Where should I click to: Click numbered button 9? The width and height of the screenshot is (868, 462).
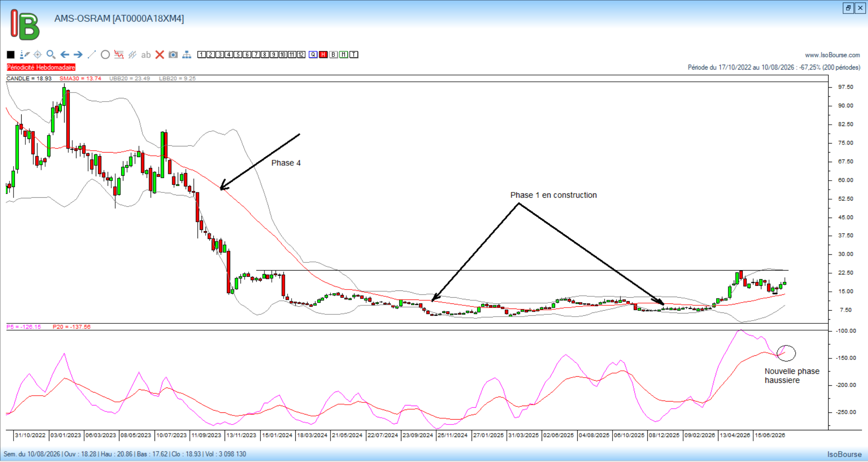coord(274,55)
